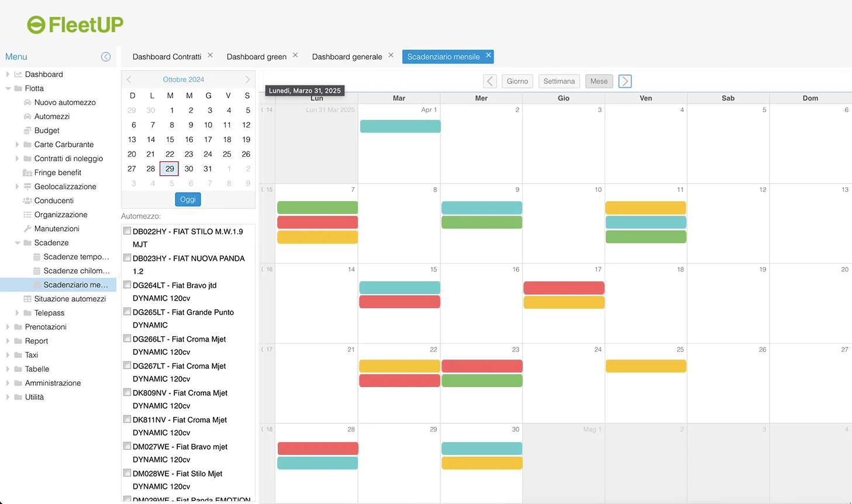The height and width of the screenshot is (504, 852).
Task: Expand the Amministrazione node
Action: [x=8, y=383]
